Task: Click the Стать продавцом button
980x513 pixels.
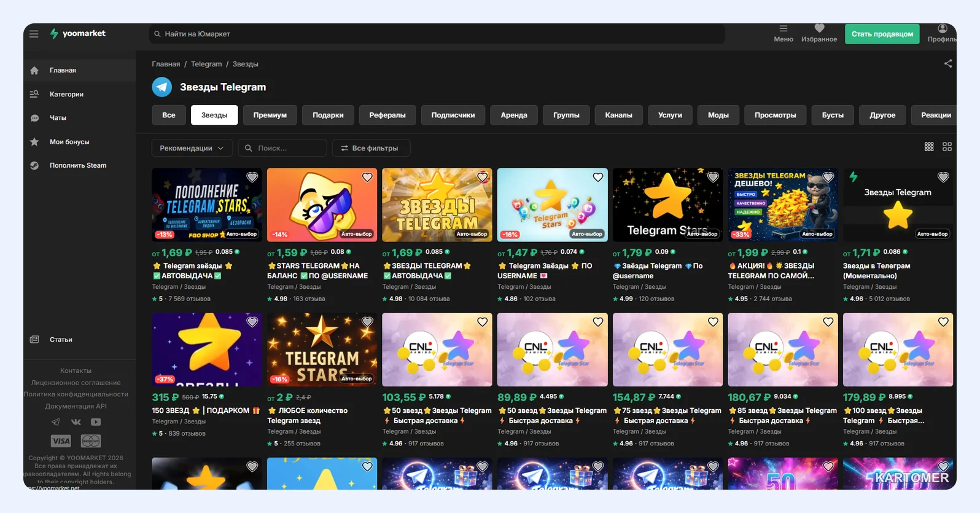Action: click(x=882, y=34)
